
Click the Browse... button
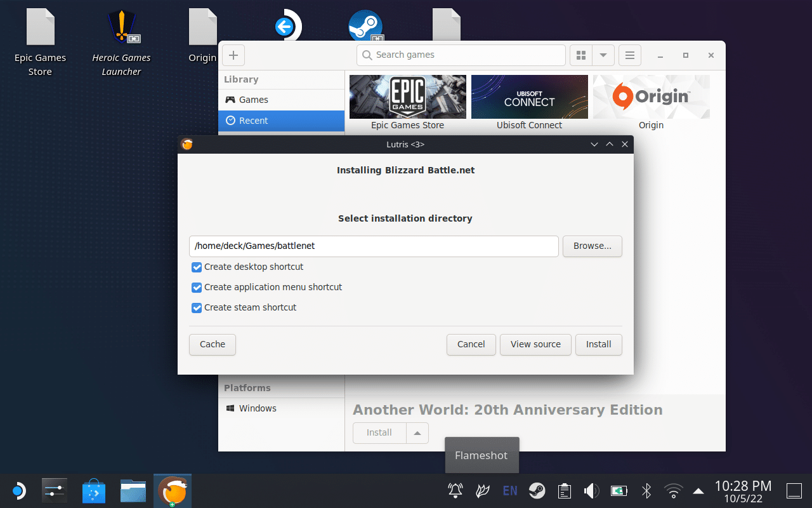coord(593,246)
